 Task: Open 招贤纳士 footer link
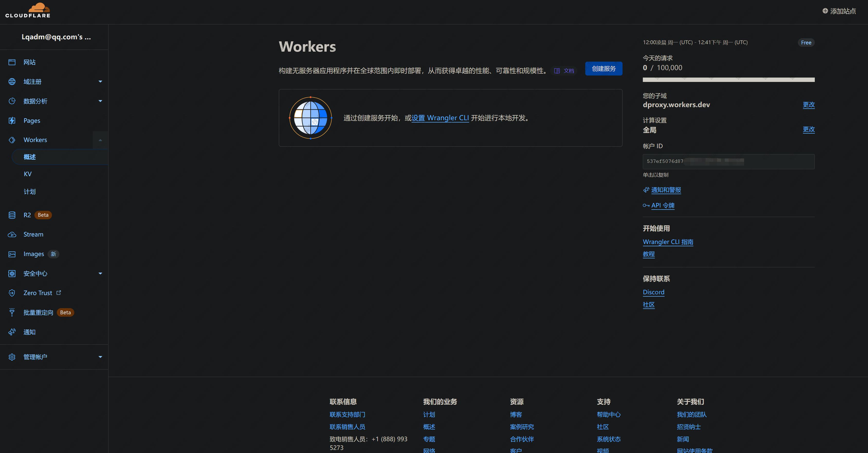coord(689,427)
